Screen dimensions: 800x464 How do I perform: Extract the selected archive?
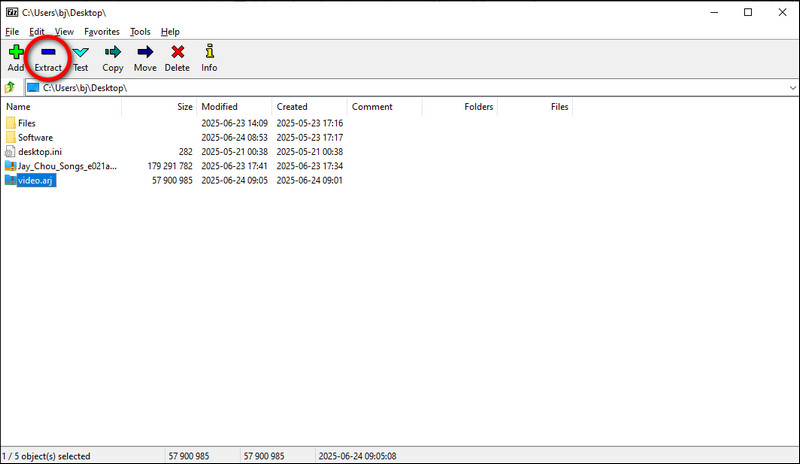click(48, 58)
